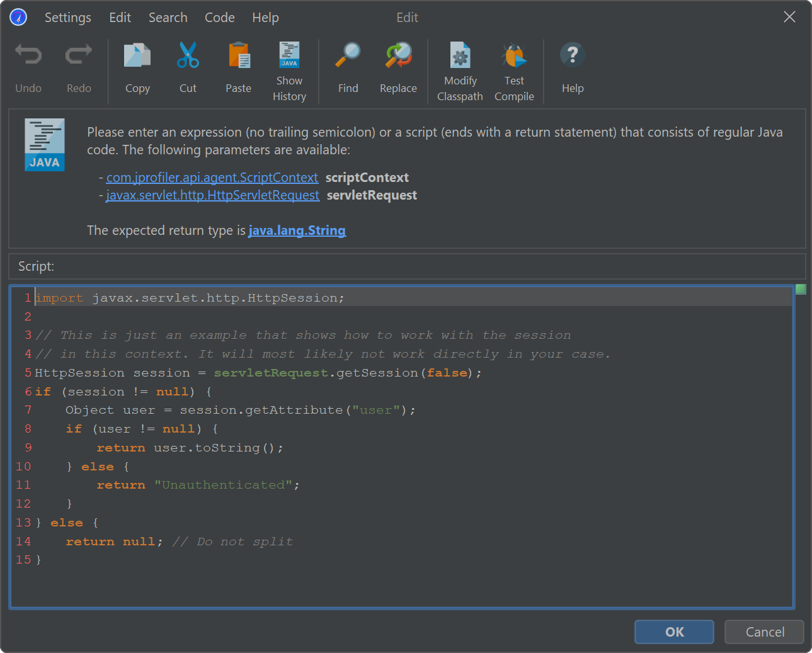Open the java.lang.String return type link
Image resolution: width=812 pixels, height=653 pixels.
pyautogui.click(x=297, y=230)
